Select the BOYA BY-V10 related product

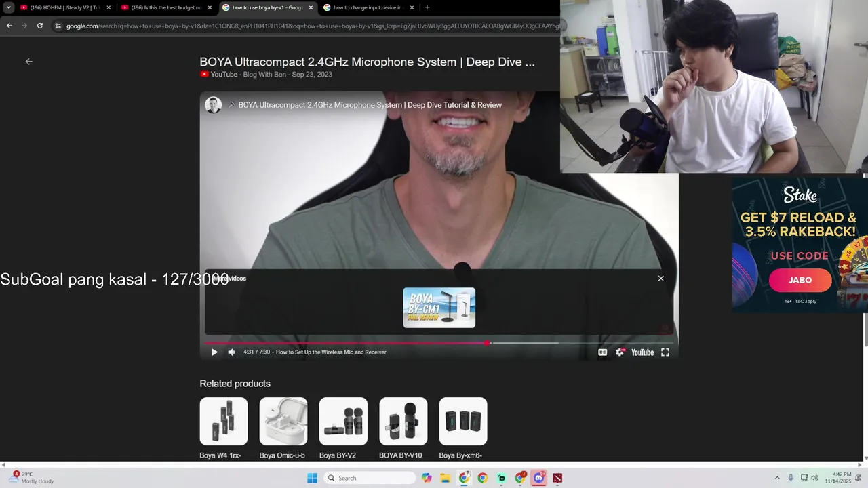tap(403, 428)
